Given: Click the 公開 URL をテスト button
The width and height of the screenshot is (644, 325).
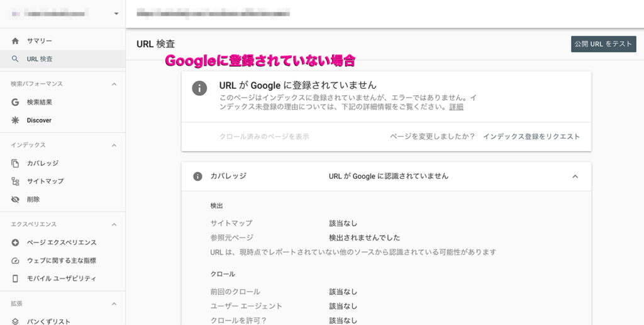Looking at the screenshot, I should 603,44.
